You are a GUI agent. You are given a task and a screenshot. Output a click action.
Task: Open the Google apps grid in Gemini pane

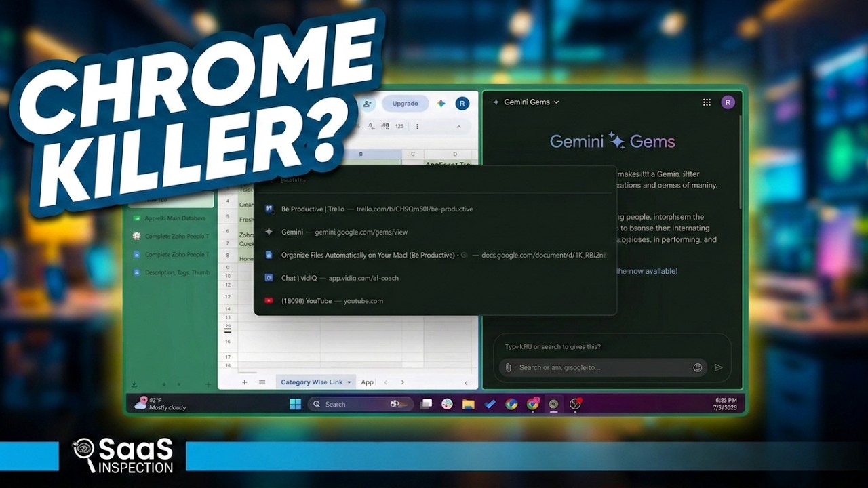(707, 102)
